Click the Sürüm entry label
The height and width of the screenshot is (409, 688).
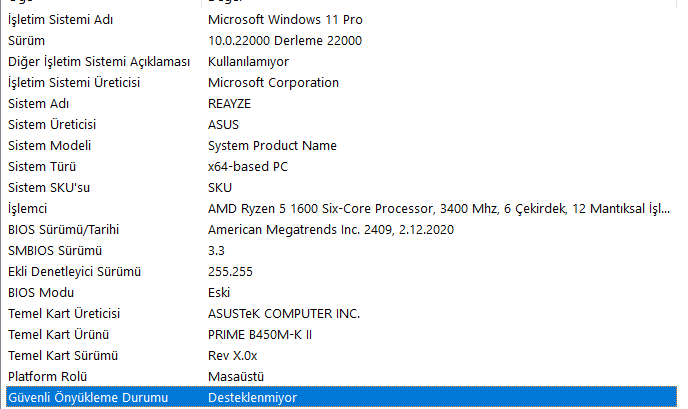(27, 40)
